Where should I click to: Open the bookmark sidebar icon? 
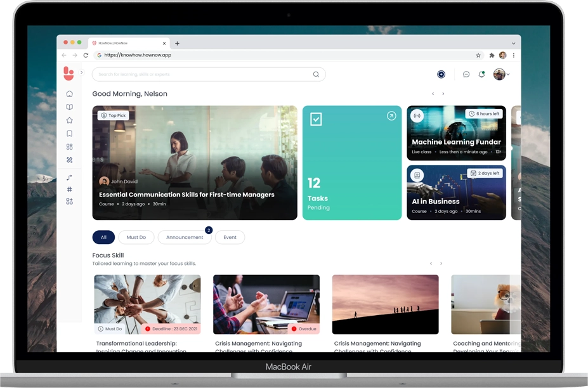(x=69, y=134)
